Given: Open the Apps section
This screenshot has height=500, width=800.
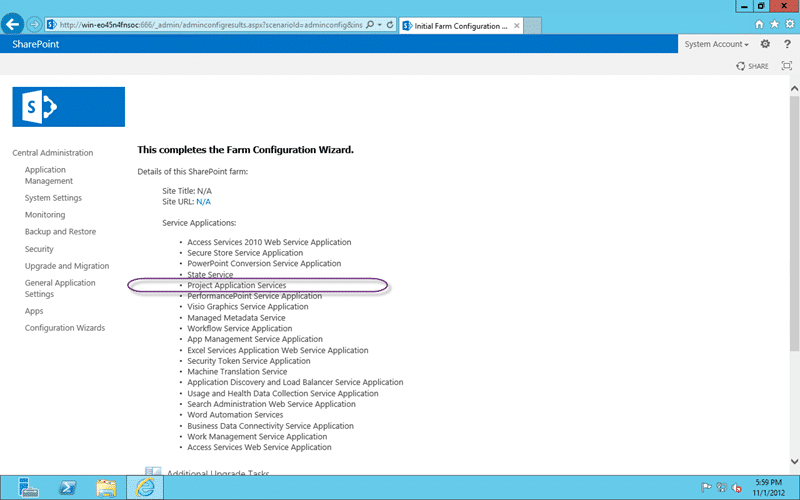Looking at the screenshot, I should 34,311.
